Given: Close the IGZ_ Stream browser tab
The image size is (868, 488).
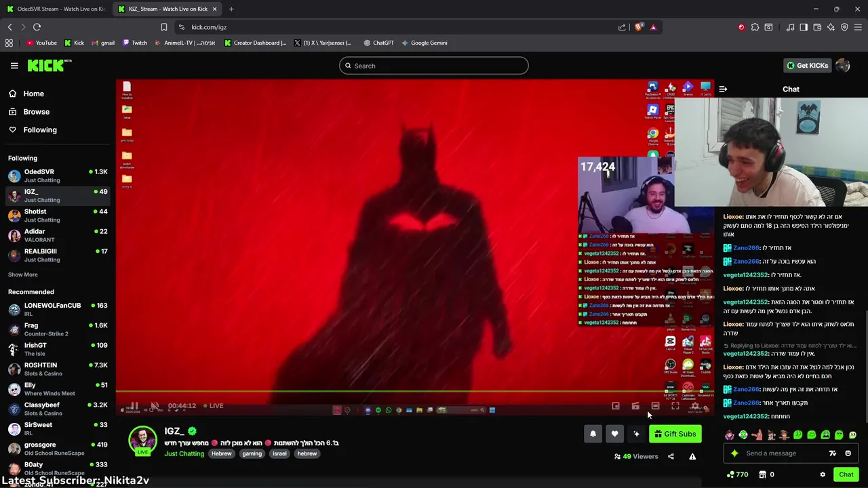Looking at the screenshot, I should (214, 9).
